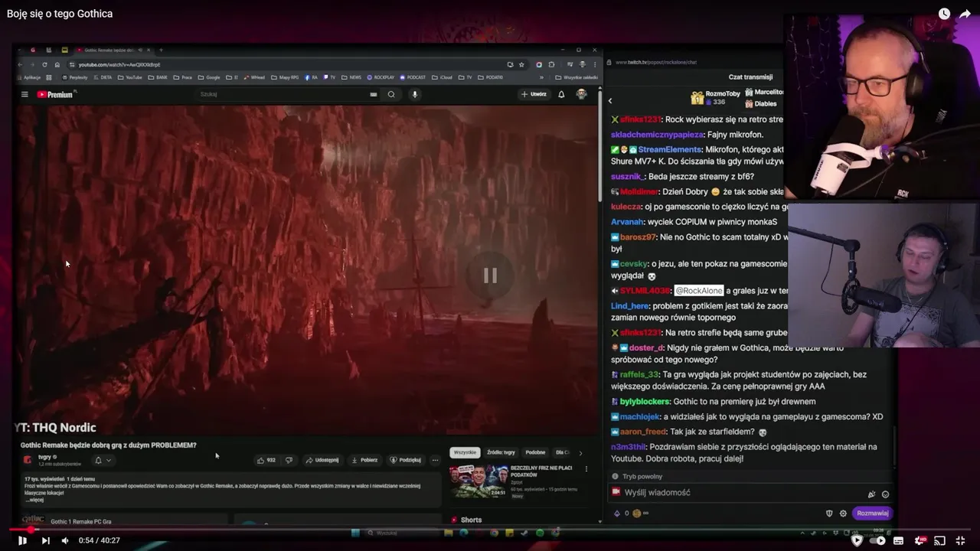Exit fullscreen mode icon

pyautogui.click(x=960, y=540)
